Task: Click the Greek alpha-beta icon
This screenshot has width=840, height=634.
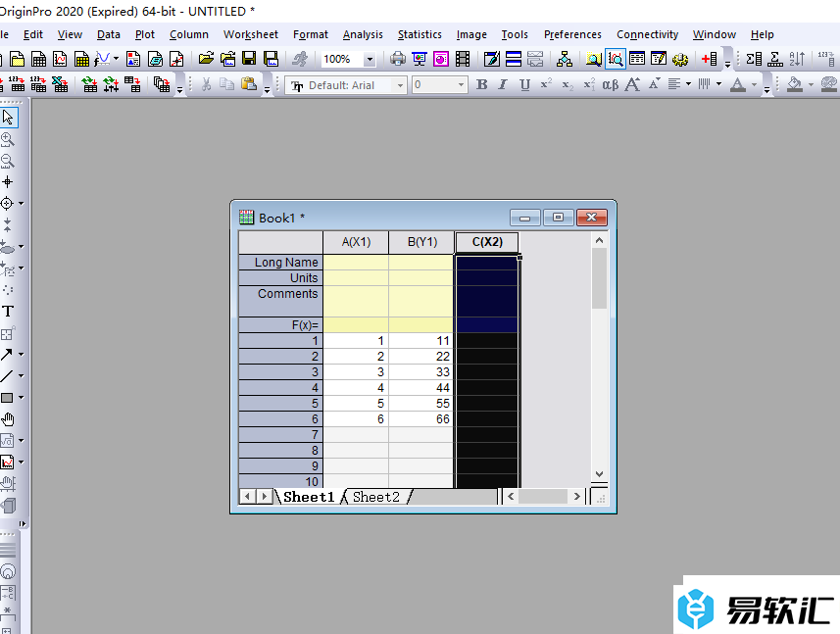Action: pos(611,84)
